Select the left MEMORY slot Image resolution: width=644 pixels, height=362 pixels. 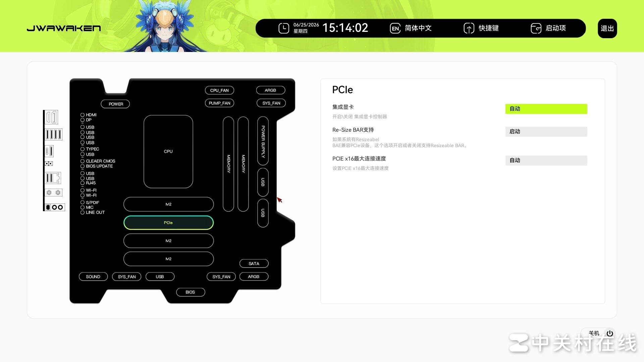pos(228,164)
